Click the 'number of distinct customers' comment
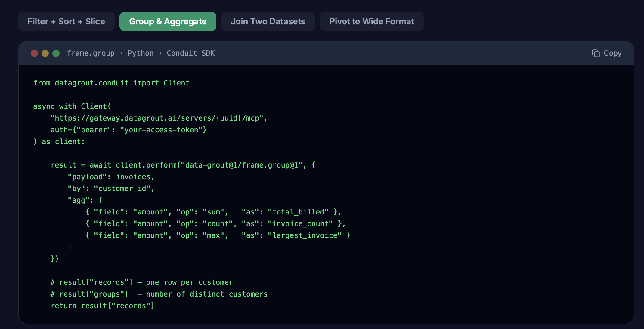This screenshot has width=644, height=329. (x=159, y=294)
